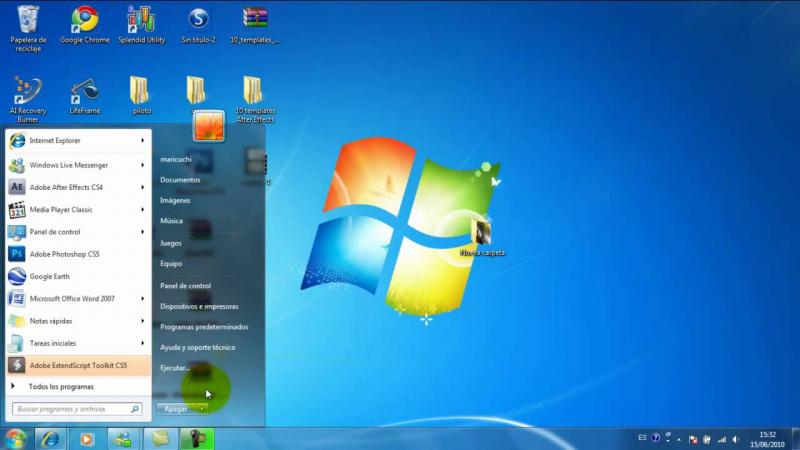Expand Microsoft Office Word 2007 recent list arrow

[x=144, y=299]
